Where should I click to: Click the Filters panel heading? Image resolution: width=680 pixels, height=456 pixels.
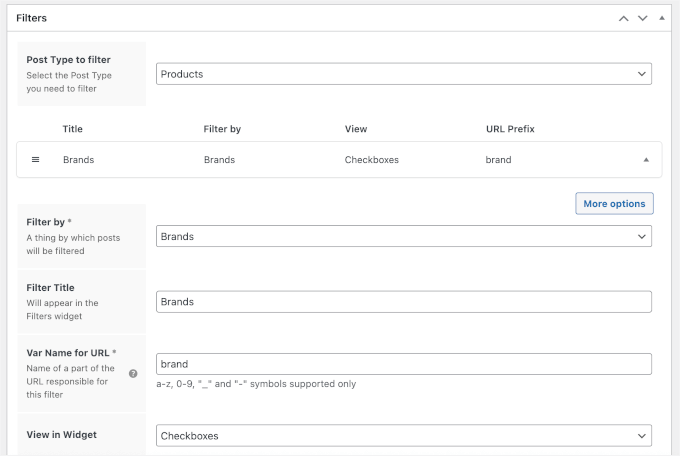[31, 18]
